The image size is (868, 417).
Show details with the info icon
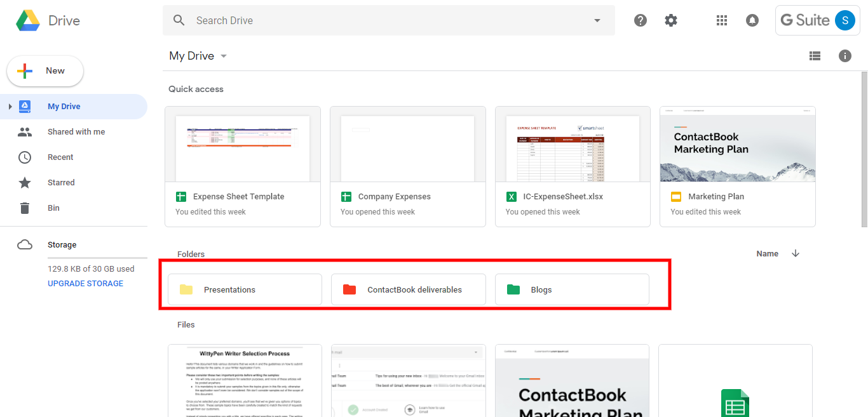845,56
